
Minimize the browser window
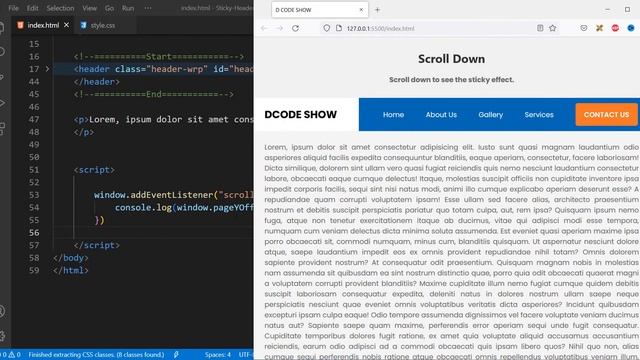(607, 9)
